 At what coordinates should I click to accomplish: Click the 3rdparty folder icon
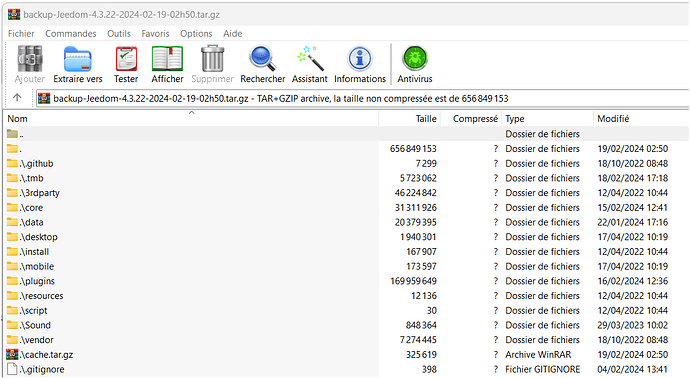click(x=12, y=193)
